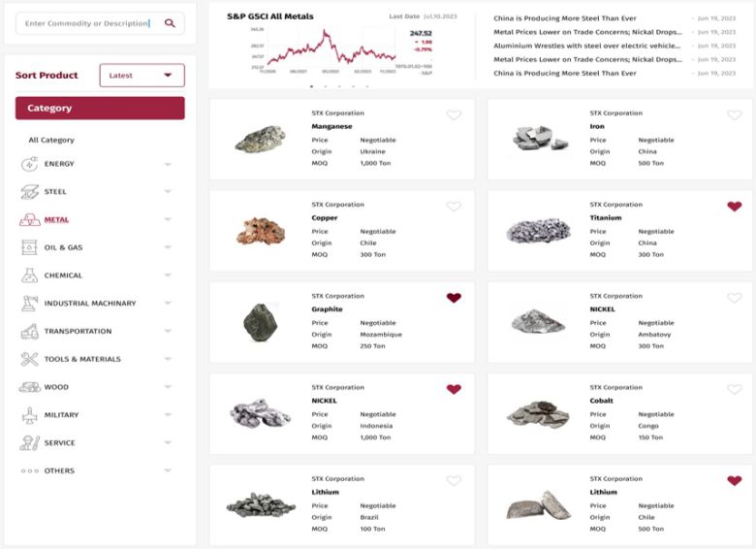Select All Category in sidebar
The image size is (756, 549).
tap(51, 140)
